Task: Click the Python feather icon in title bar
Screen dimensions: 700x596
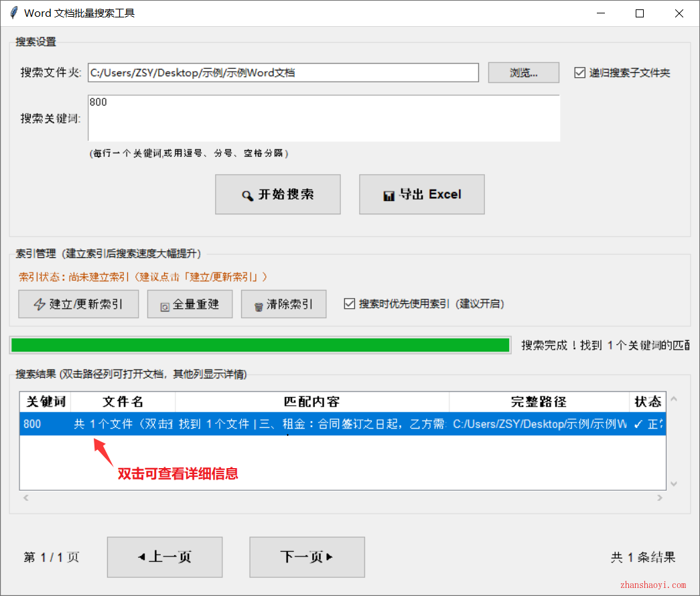Action: coord(13,13)
